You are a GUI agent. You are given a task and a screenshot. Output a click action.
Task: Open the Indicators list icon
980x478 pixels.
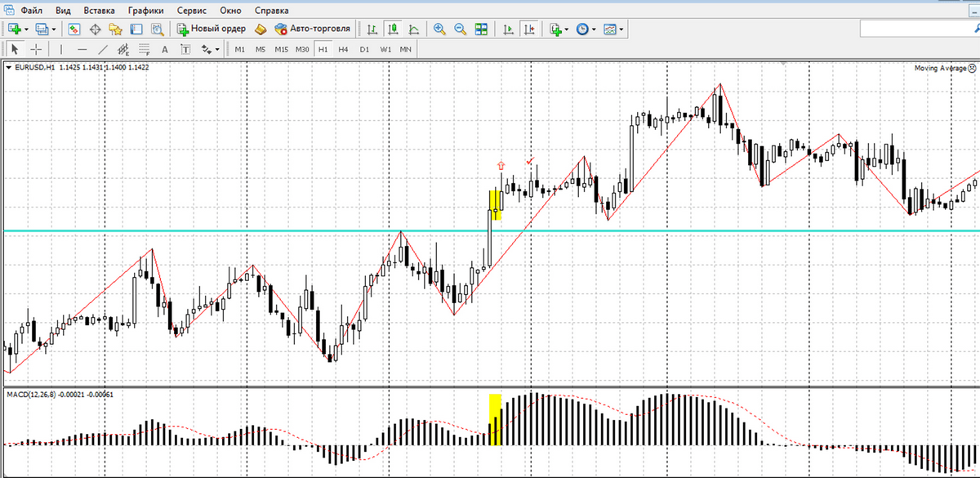(x=556, y=29)
